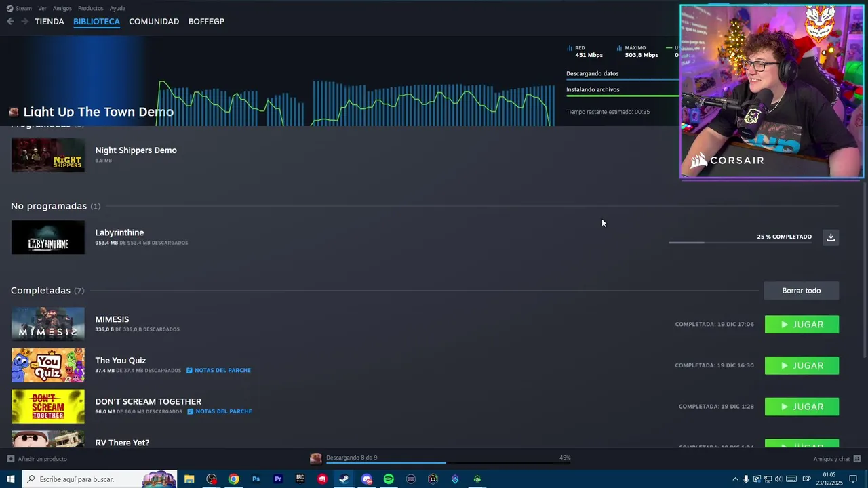Screen dimensions: 868x488
Task: Open The You Quiz patch notes link
Action: (218, 371)
